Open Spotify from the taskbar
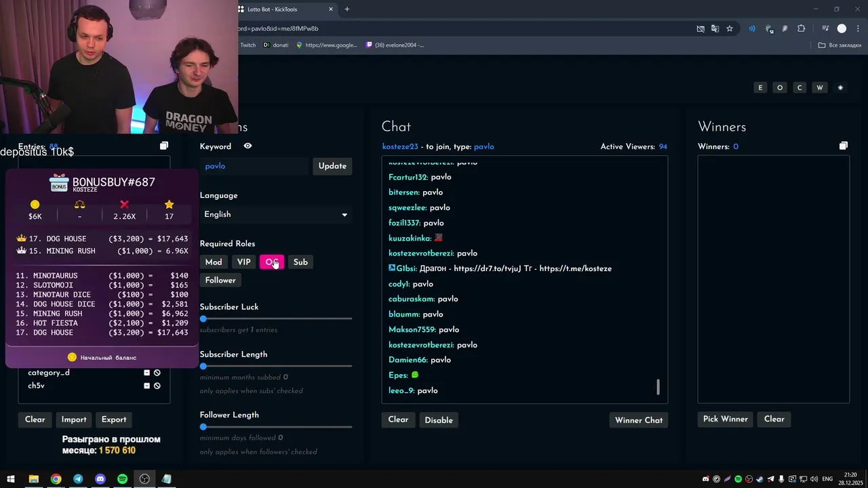The width and height of the screenshot is (868, 488). 122,479
